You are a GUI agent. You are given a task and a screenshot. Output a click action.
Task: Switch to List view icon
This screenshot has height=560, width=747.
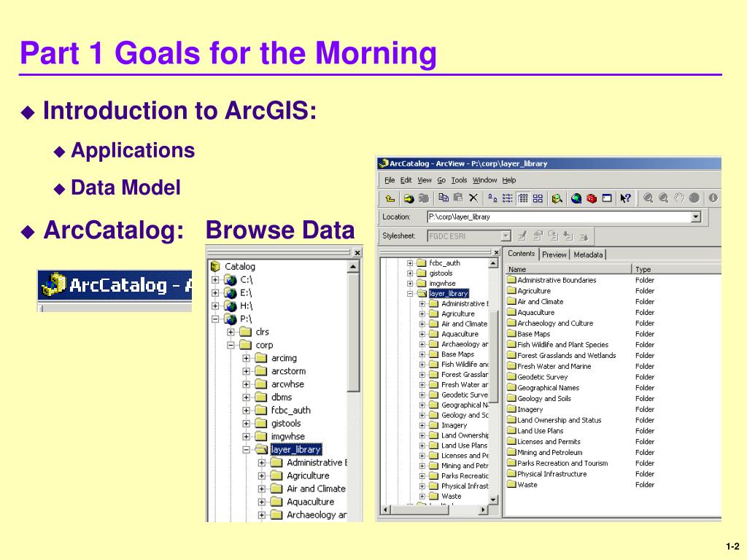[508, 198]
